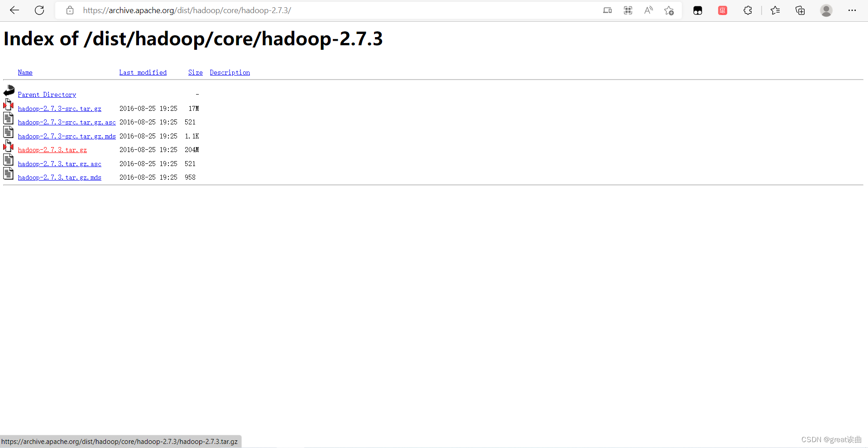Open the black rounded extension icon
This screenshot has width=868, height=448.
[698, 10]
